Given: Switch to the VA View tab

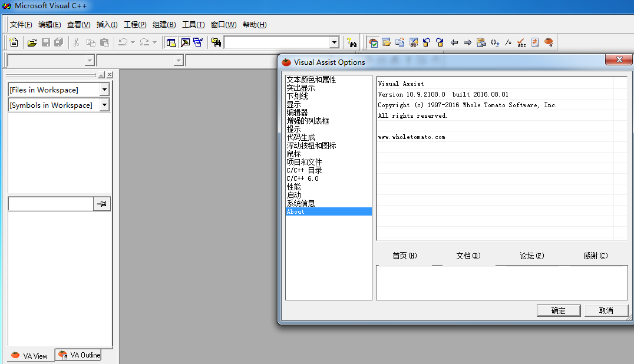Looking at the screenshot, I should tap(30, 356).
